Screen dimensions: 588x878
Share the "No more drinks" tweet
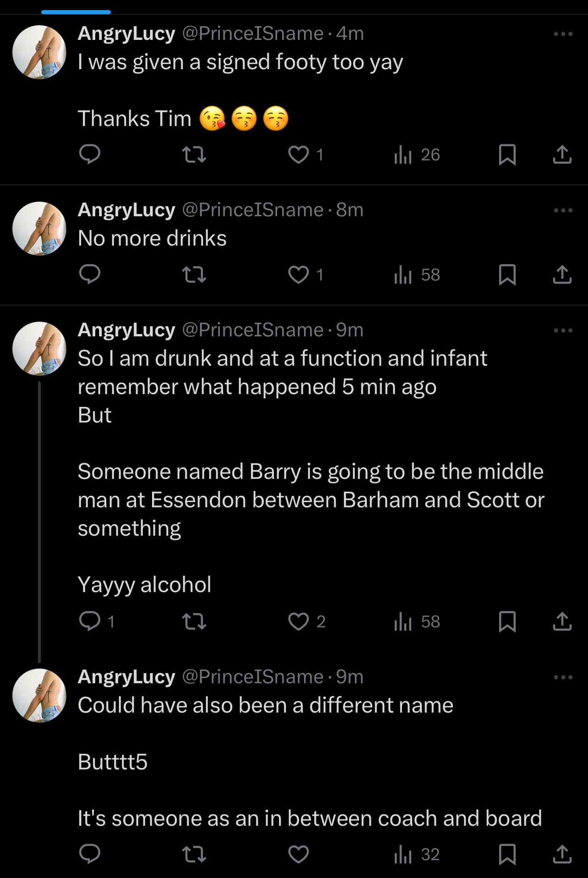click(562, 274)
